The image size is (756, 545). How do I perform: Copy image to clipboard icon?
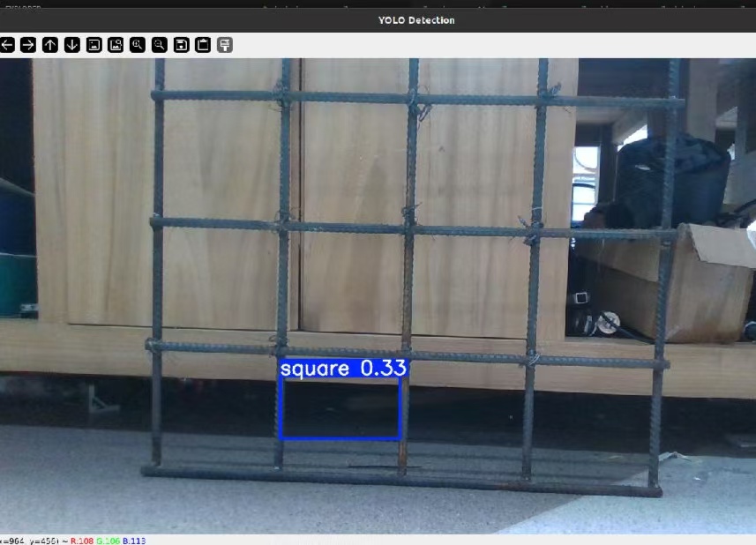point(203,45)
